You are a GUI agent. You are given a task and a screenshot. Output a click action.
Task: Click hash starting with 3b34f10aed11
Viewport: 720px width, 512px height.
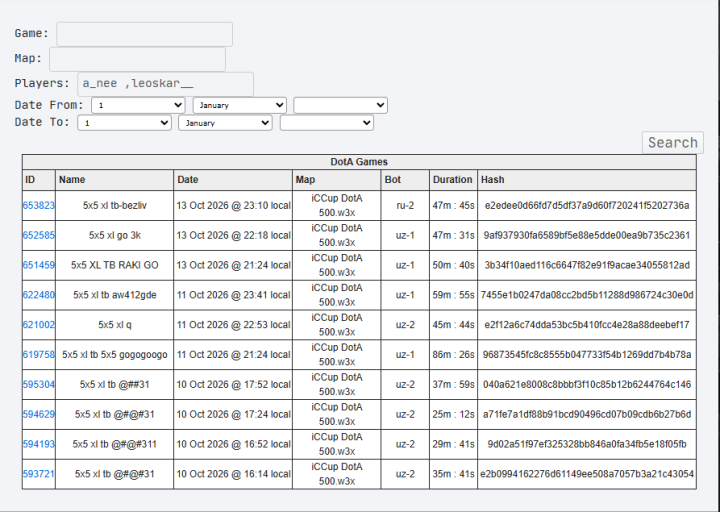pyautogui.click(x=587, y=265)
